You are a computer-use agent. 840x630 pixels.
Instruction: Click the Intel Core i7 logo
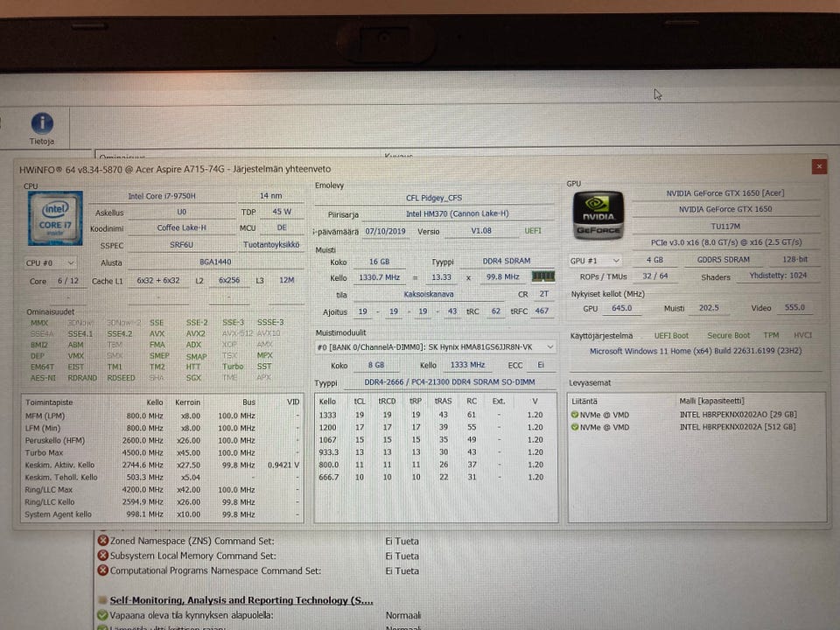(x=55, y=219)
